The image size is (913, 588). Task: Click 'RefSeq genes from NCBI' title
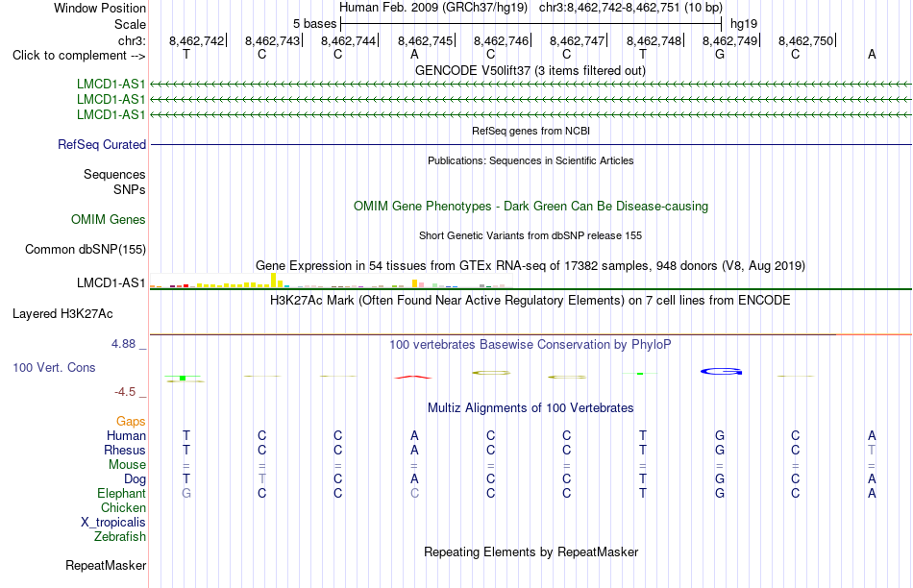click(x=531, y=131)
